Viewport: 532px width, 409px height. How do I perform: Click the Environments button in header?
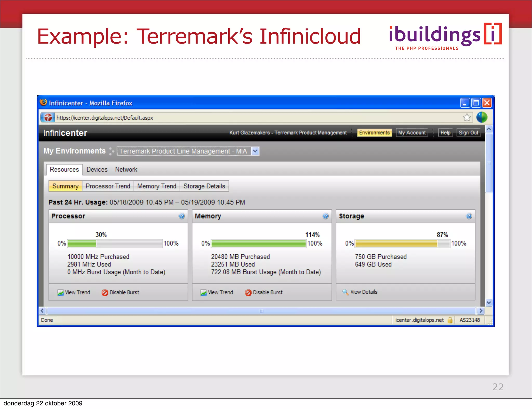pyautogui.click(x=374, y=133)
